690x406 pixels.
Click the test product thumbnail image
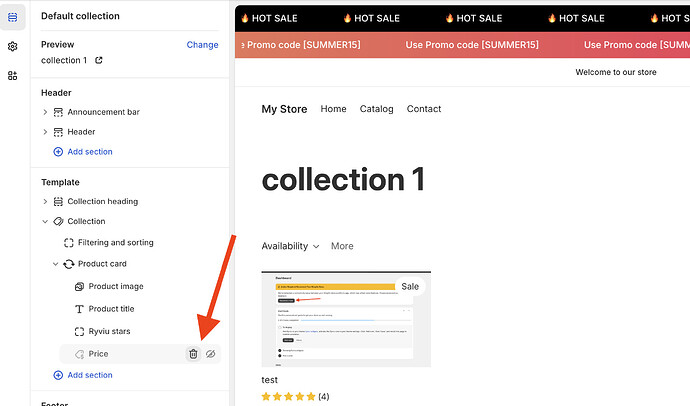pos(345,319)
